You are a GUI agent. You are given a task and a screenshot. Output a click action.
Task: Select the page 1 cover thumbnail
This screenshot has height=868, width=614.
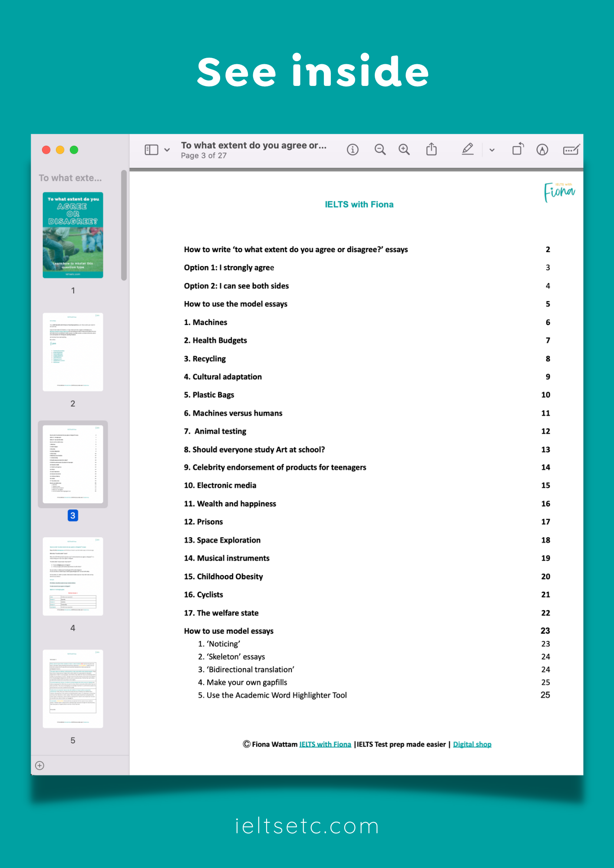click(x=73, y=235)
